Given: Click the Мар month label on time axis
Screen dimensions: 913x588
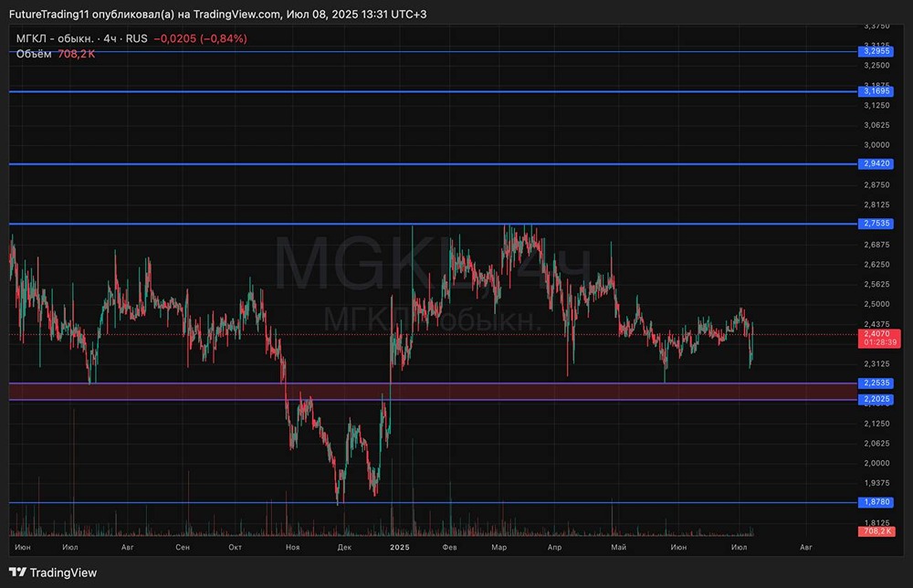Looking at the screenshot, I should [x=499, y=547].
